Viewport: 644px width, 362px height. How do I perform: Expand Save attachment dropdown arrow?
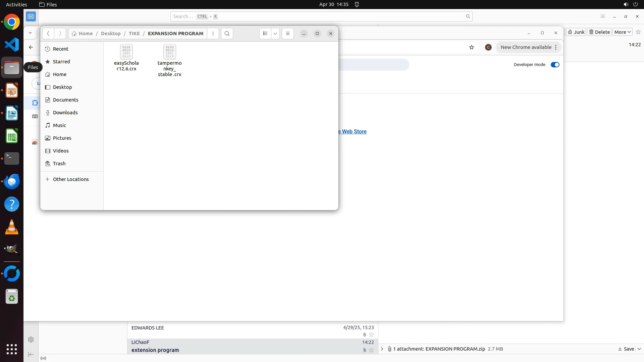coord(639,349)
